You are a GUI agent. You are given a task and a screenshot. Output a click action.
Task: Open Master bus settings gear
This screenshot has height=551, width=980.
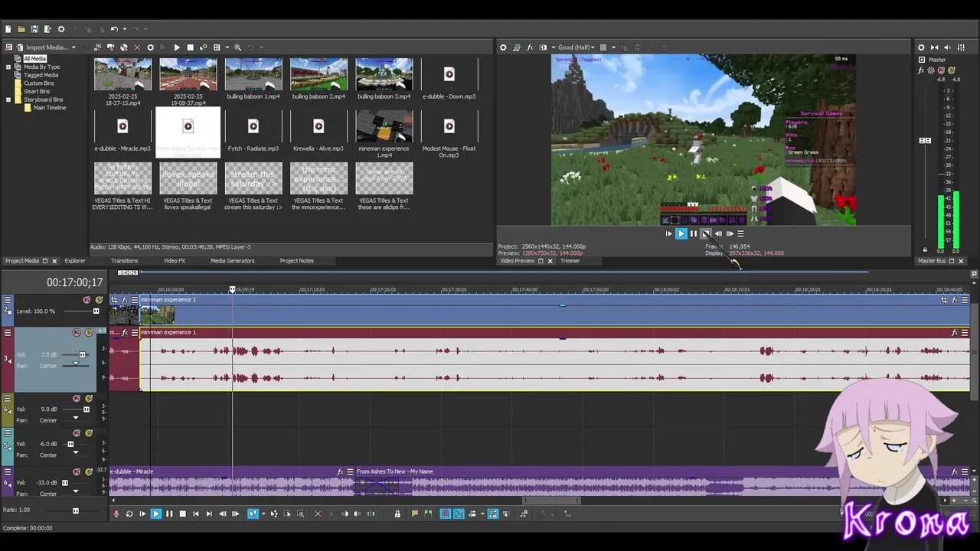(x=921, y=47)
